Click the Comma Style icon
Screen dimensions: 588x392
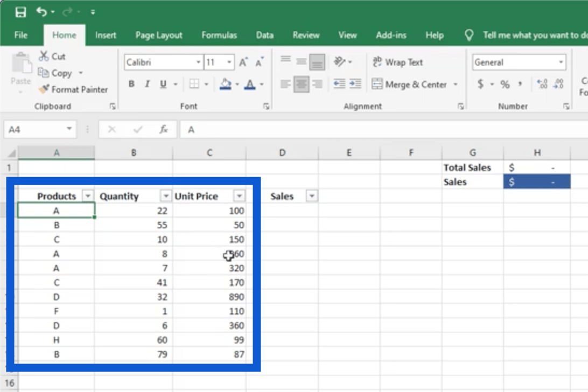coord(520,84)
